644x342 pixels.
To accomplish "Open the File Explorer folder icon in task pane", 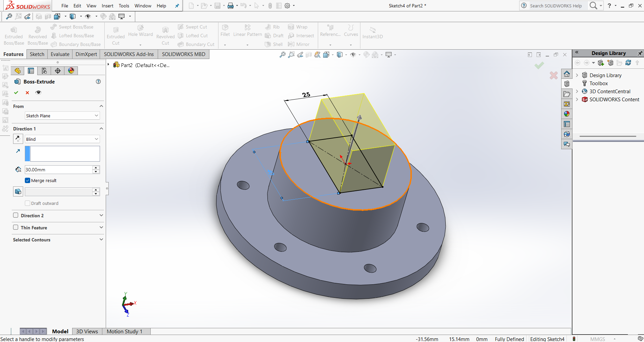I will (x=567, y=94).
